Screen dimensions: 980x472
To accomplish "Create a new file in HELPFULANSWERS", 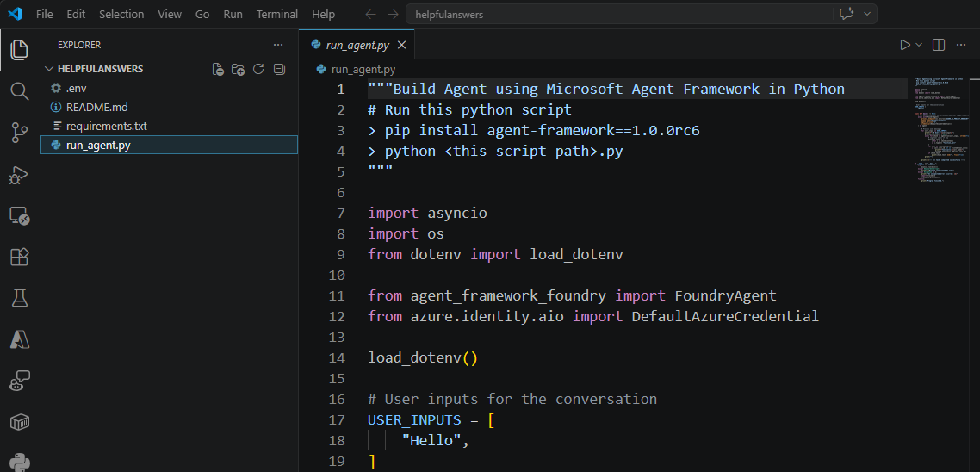I will 218,69.
